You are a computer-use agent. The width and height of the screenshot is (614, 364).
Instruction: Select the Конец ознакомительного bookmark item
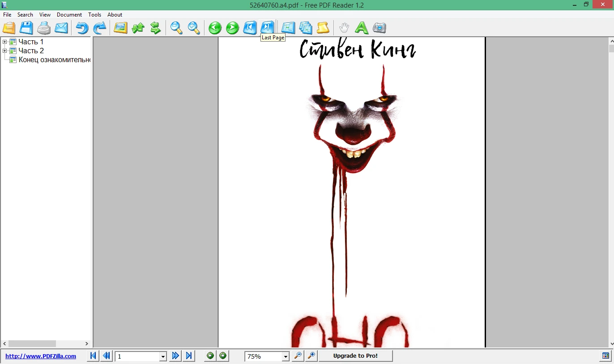55,60
